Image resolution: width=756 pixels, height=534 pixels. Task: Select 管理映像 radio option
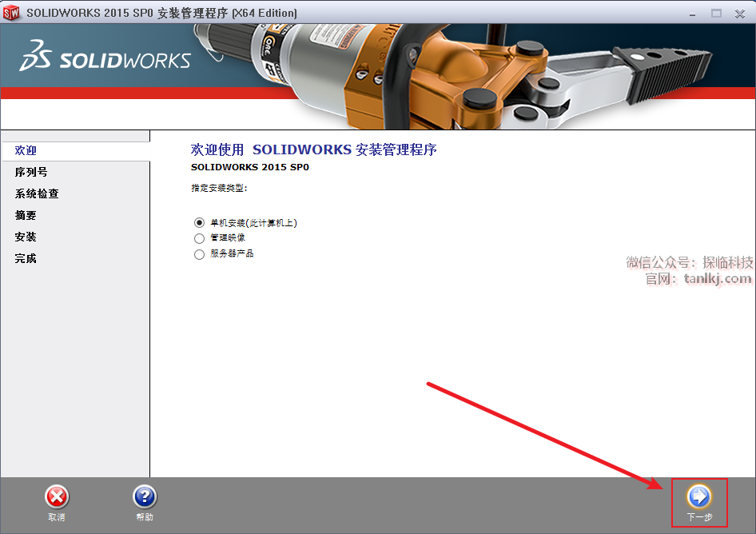click(x=199, y=238)
